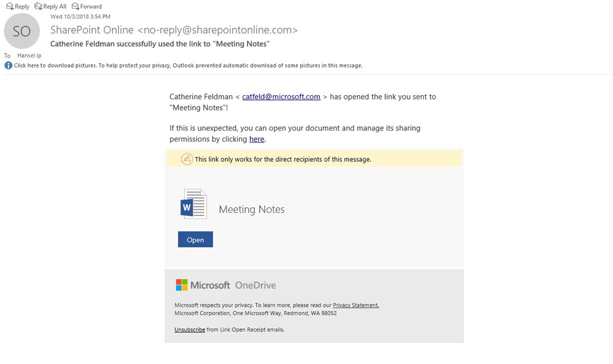Click the OneDrive text in footer
This screenshot has width=613, height=364.
pos(256,285)
